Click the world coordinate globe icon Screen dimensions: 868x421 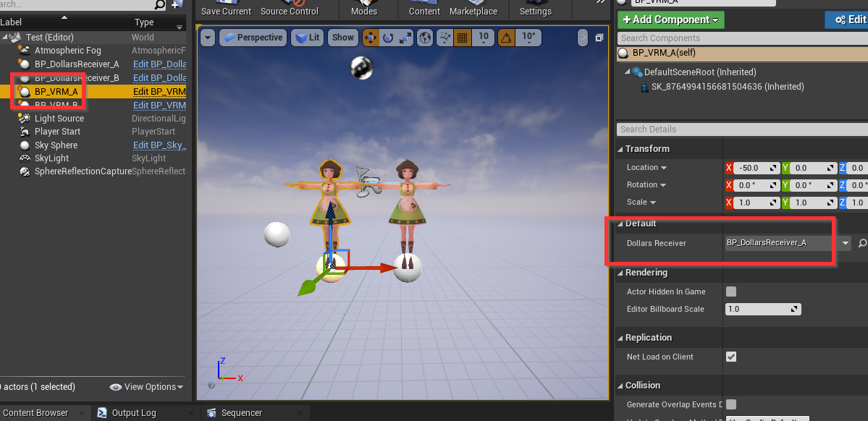(425, 38)
